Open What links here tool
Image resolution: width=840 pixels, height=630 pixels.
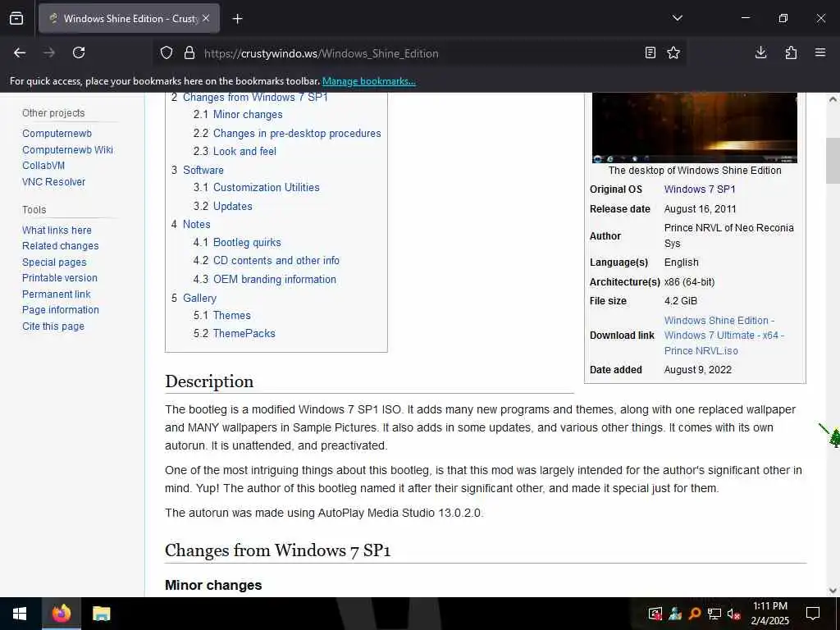click(x=57, y=231)
